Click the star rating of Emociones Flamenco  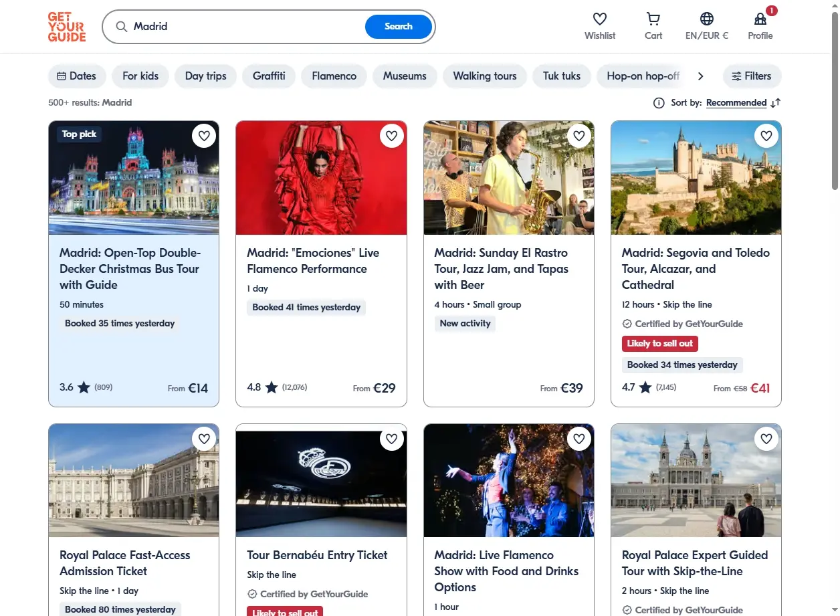tap(272, 387)
